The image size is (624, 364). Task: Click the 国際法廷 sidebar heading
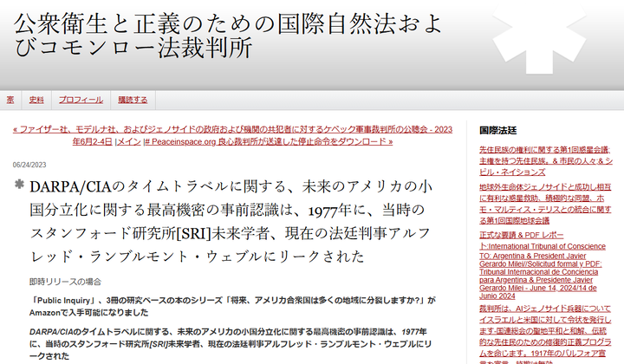coord(497,131)
